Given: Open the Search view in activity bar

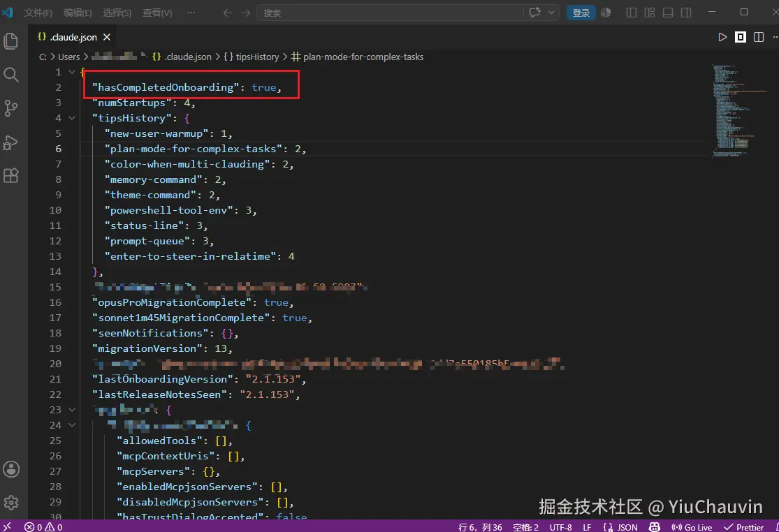Looking at the screenshot, I should coord(11,75).
